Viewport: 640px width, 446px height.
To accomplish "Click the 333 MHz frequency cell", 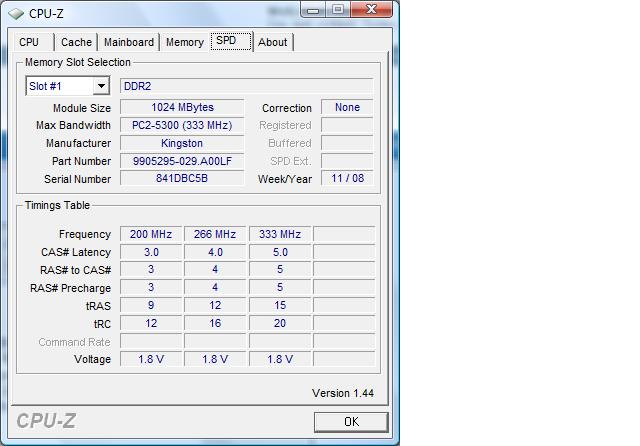I will pos(280,234).
